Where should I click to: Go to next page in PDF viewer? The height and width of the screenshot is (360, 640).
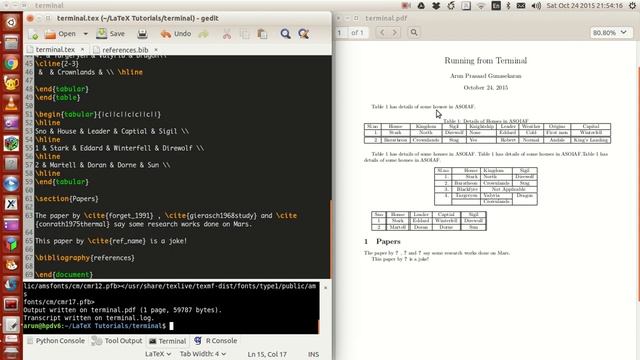[x=395, y=32]
